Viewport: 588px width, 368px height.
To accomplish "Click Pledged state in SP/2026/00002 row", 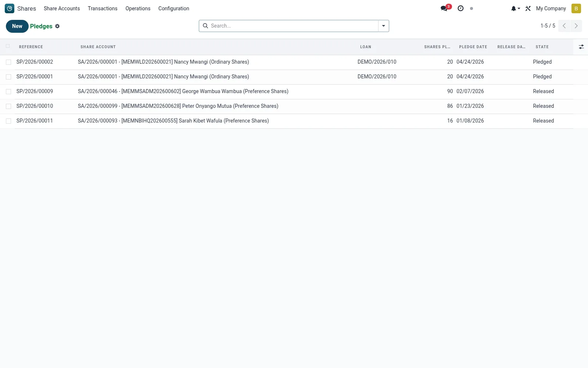I will click(x=542, y=62).
